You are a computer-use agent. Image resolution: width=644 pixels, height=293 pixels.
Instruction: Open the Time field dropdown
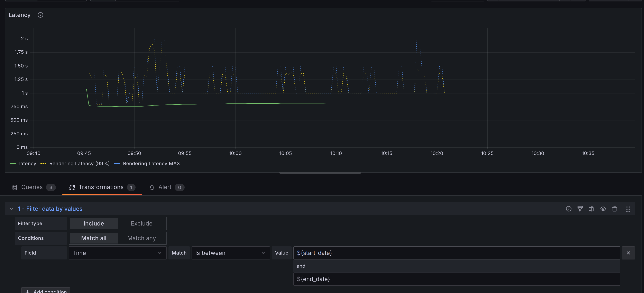point(118,253)
